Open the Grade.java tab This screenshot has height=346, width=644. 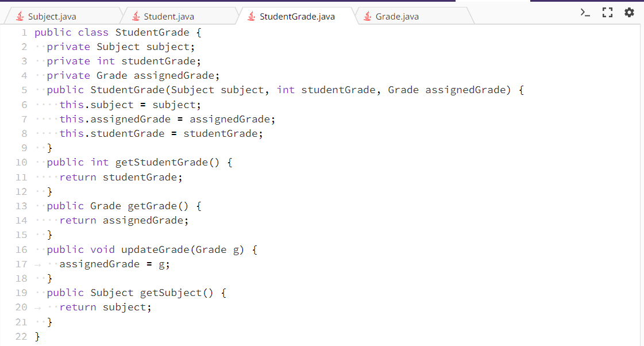click(x=396, y=16)
